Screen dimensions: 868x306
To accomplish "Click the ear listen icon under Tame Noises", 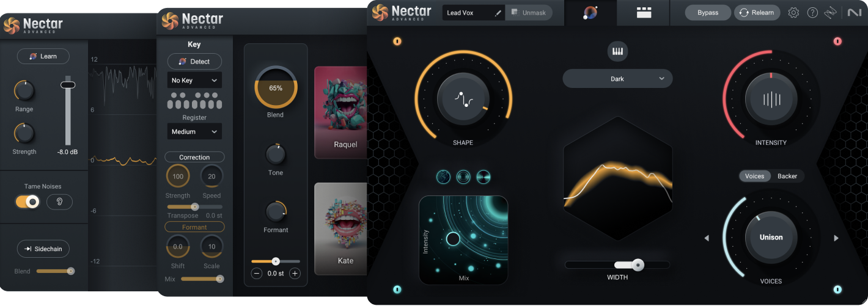I will coord(59,202).
